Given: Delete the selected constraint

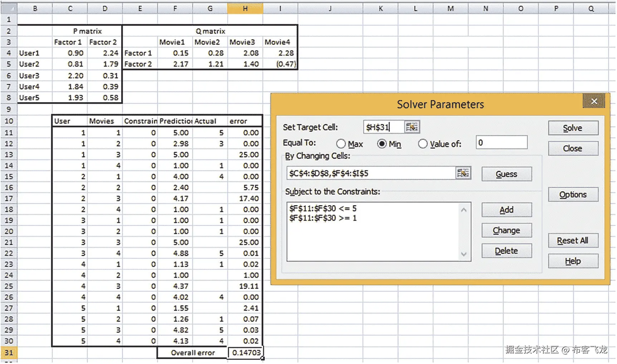Looking at the screenshot, I should 506,251.
